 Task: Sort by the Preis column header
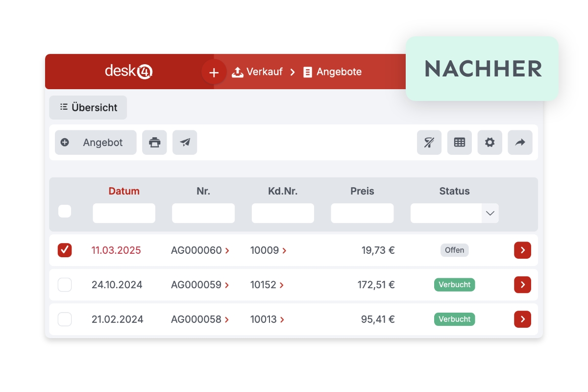pos(362,191)
